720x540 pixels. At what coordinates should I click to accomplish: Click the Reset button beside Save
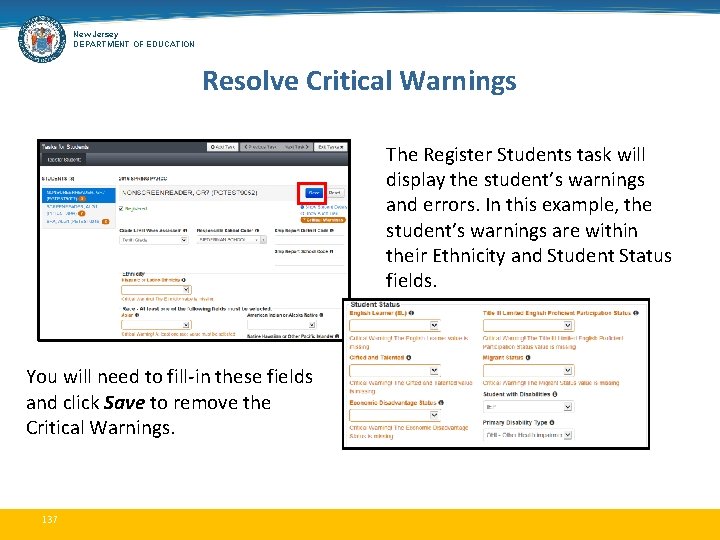pyautogui.click(x=335, y=193)
